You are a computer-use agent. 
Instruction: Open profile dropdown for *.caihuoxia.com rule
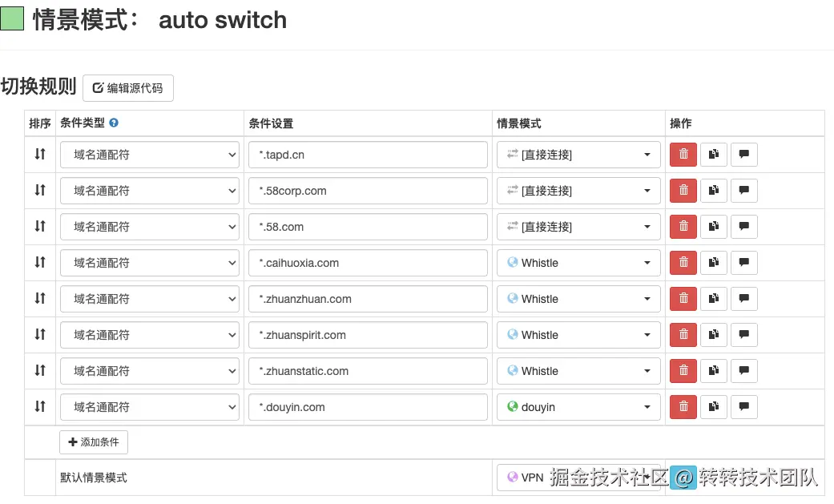click(x=578, y=263)
